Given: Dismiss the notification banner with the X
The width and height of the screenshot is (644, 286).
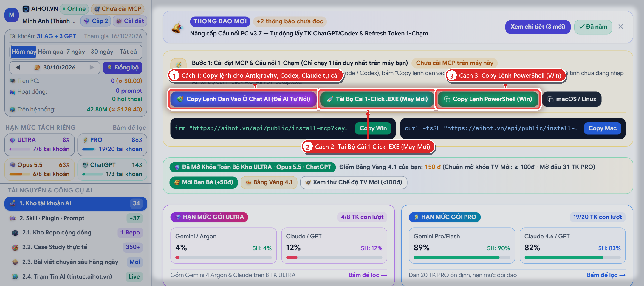Looking at the screenshot, I should click(x=621, y=27).
